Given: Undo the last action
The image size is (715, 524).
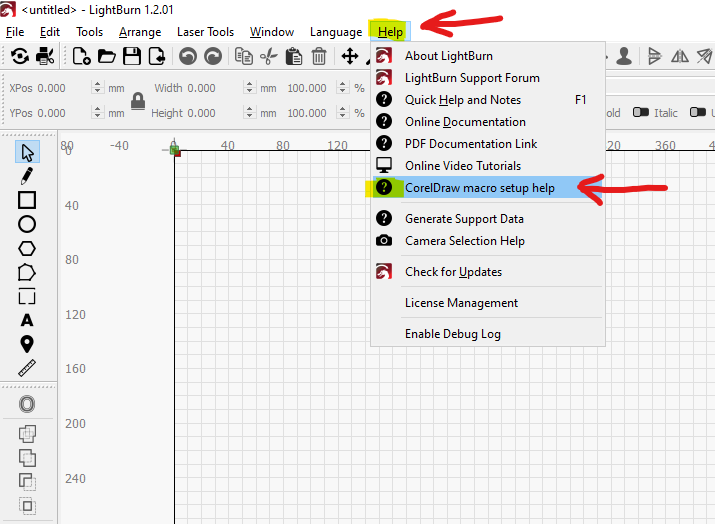Looking at the screenshot, I should [x=188, y=57].
